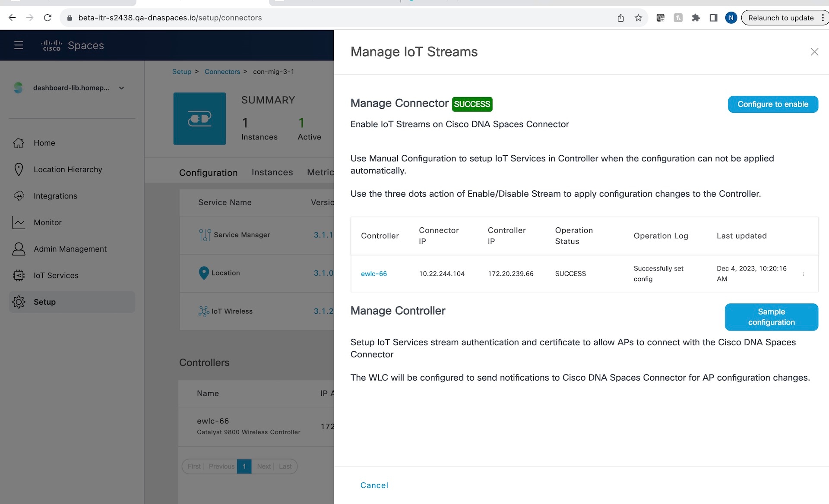The image size is (829, 504).
Task: Toggle the browser side panel icon
Action: 713,18
